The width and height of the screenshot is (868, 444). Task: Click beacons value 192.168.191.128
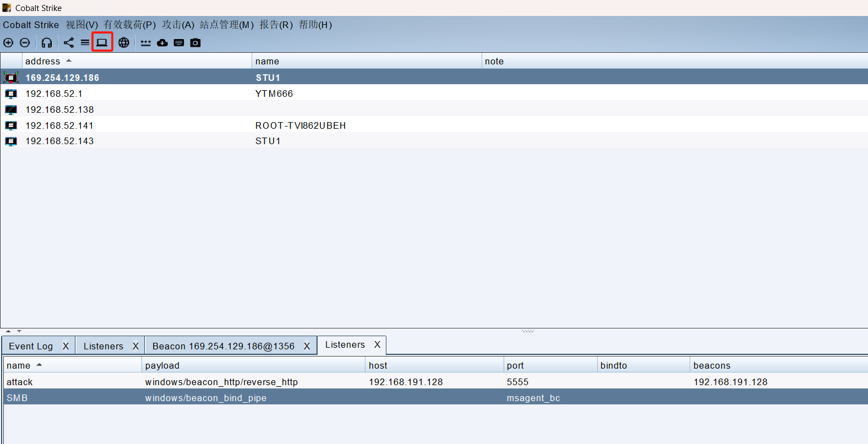click(730, 382)
